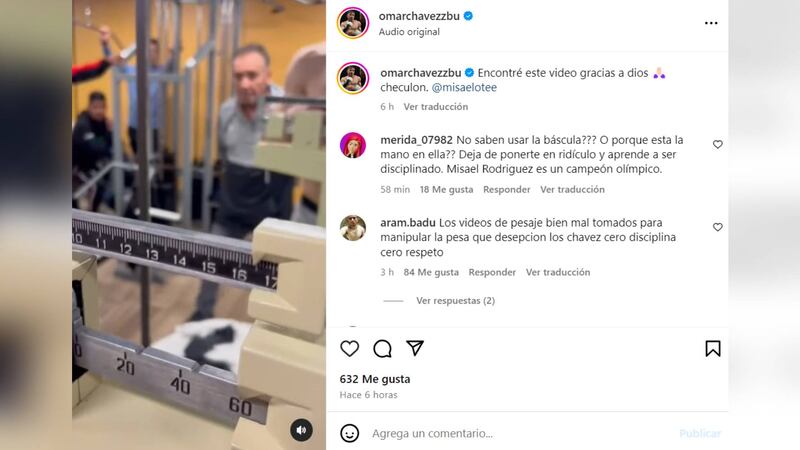800x450 pixels.
Task: Open the 632 Me gusta likes list
Action: click(375, 379)
